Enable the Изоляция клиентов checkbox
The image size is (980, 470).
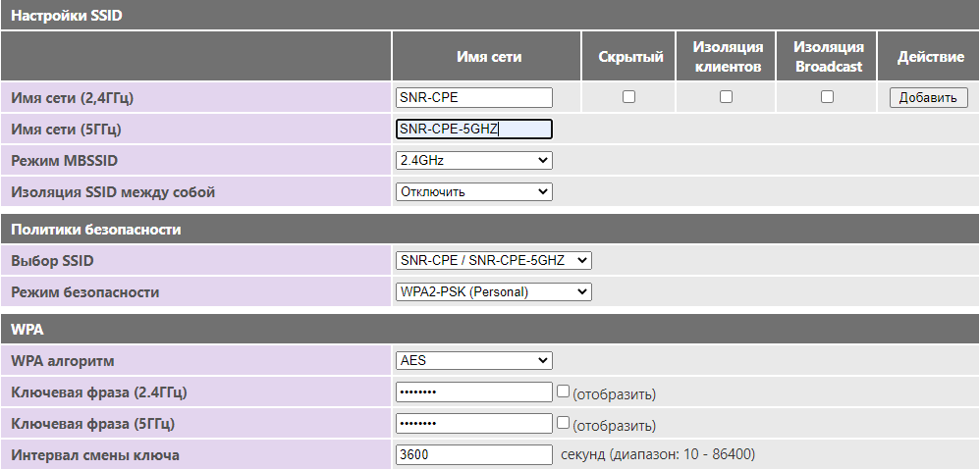(x=727, y=97)
